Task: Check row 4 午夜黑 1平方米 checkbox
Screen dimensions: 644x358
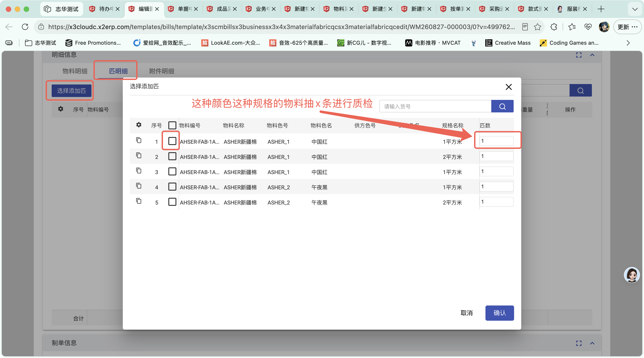Action: pos(172,187)
